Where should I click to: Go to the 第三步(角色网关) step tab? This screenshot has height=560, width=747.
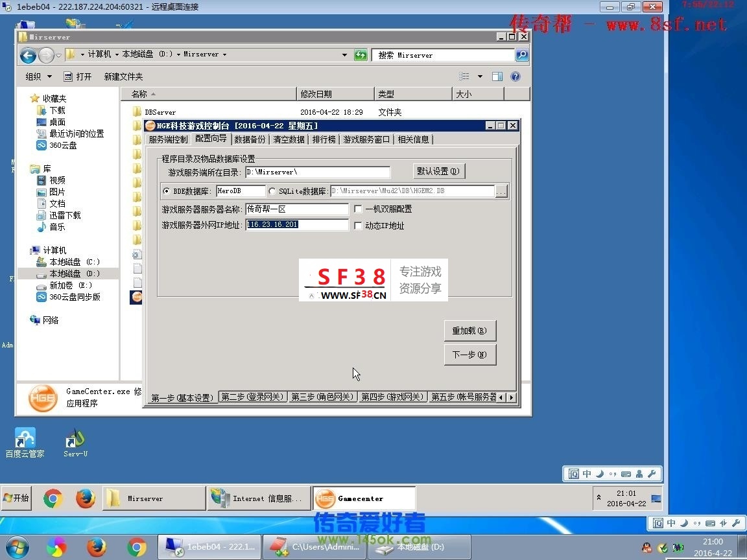point(322,397)
